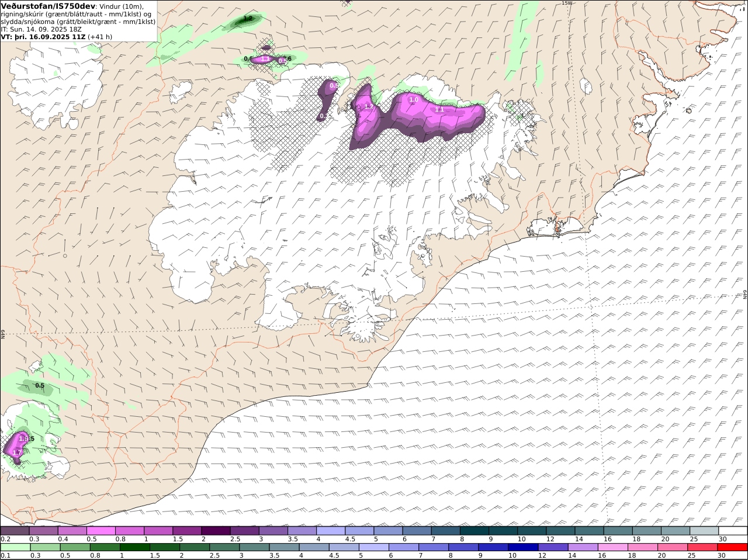Click the '(+41 h)' forecast offset text

[x=101, y=37]
